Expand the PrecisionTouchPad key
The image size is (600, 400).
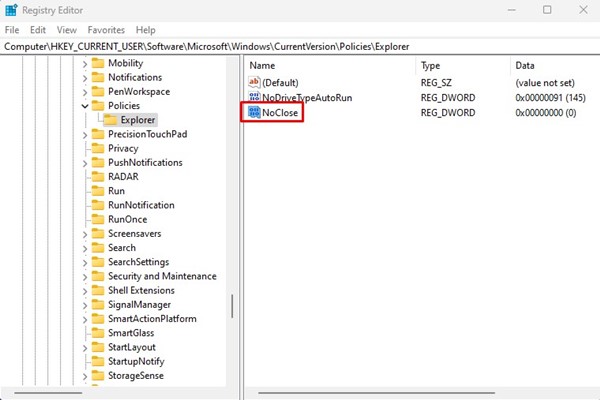pyautogui.click(x=85, y=134)
